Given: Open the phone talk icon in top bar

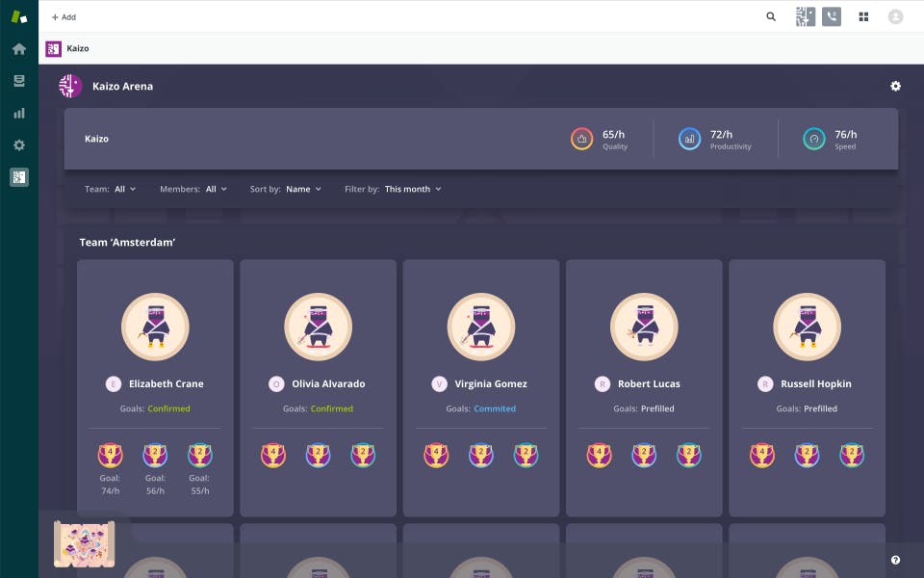Looking at the screenshot, I should [x=832, y=16].
